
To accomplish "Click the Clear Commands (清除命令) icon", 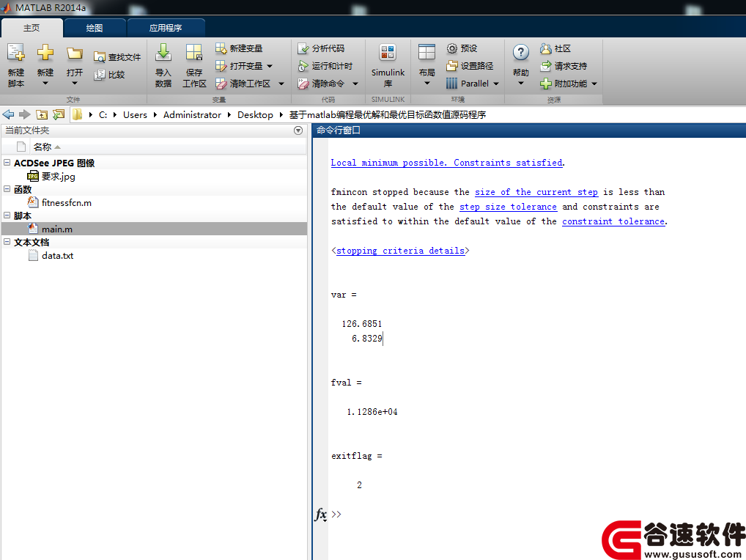I will pos(303,84).
